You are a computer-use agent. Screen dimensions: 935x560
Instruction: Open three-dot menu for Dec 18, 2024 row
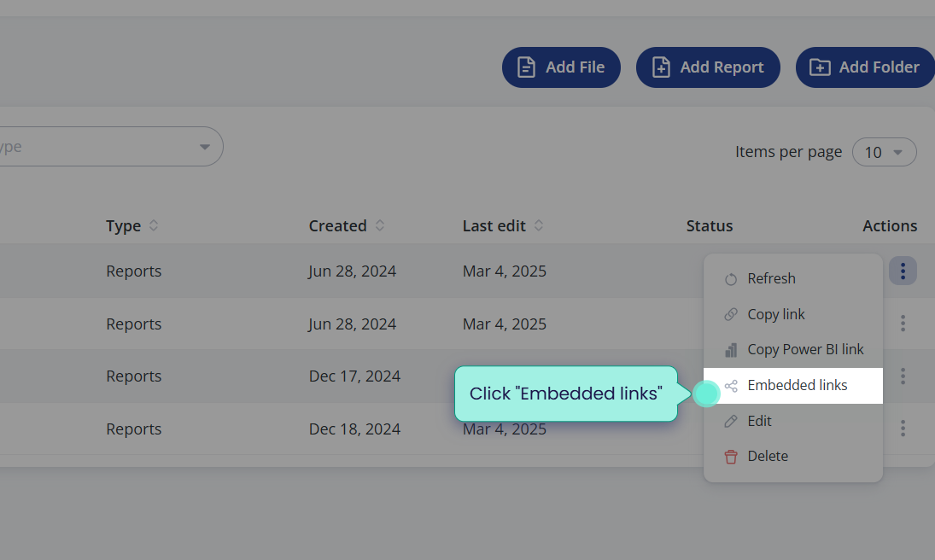click(903, 429)
